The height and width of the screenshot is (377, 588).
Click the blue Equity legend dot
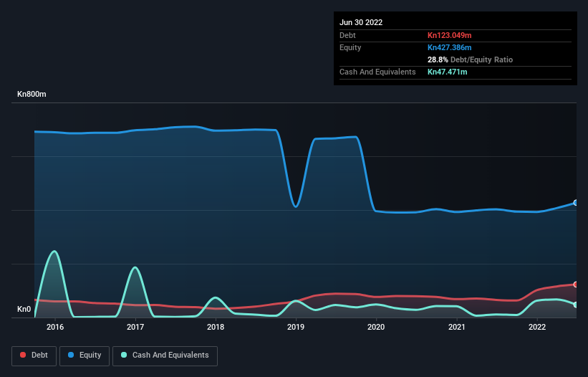point(71,355)
